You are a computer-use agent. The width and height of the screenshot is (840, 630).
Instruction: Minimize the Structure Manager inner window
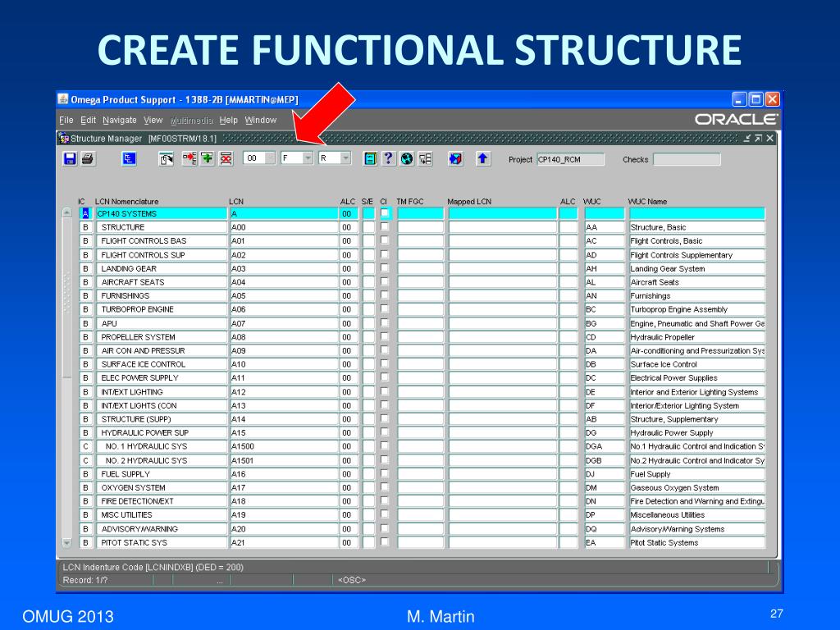point(746,138)
